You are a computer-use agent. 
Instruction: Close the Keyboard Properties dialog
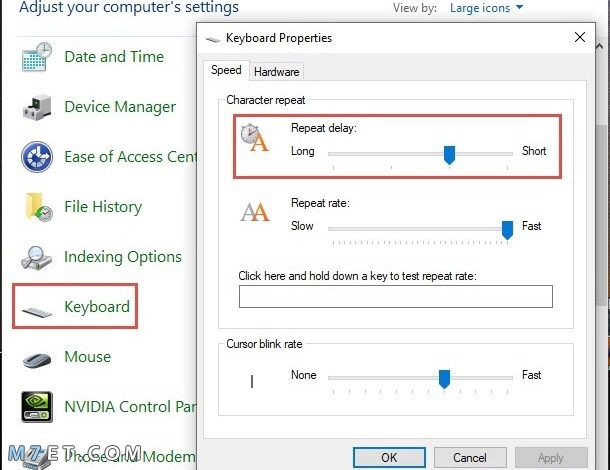point(580,37)
